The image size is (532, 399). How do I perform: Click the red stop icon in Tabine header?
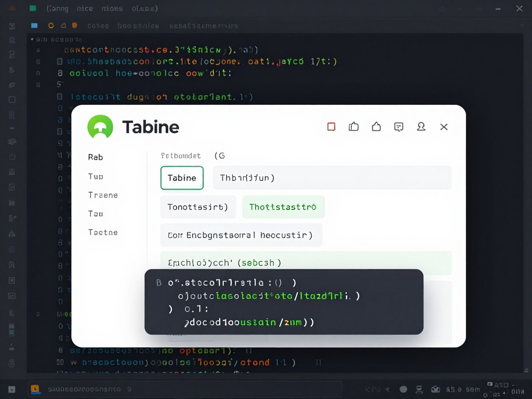331,126
